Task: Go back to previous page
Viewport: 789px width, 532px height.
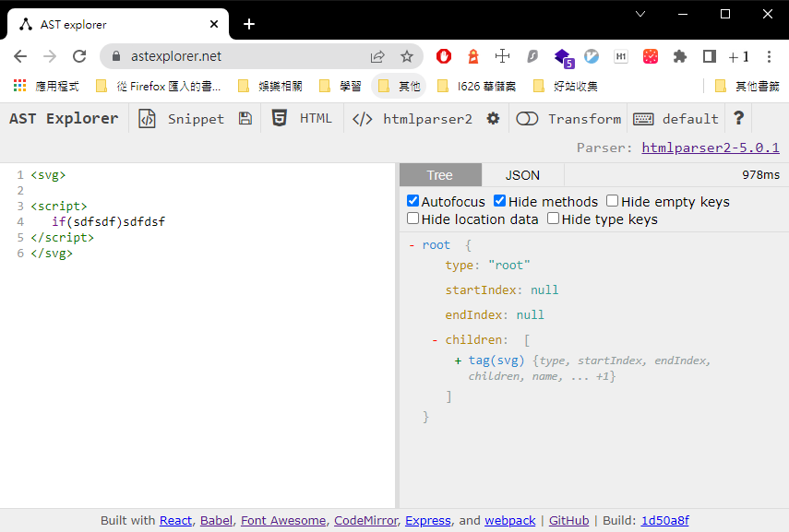Action: [x=20, y=56]
